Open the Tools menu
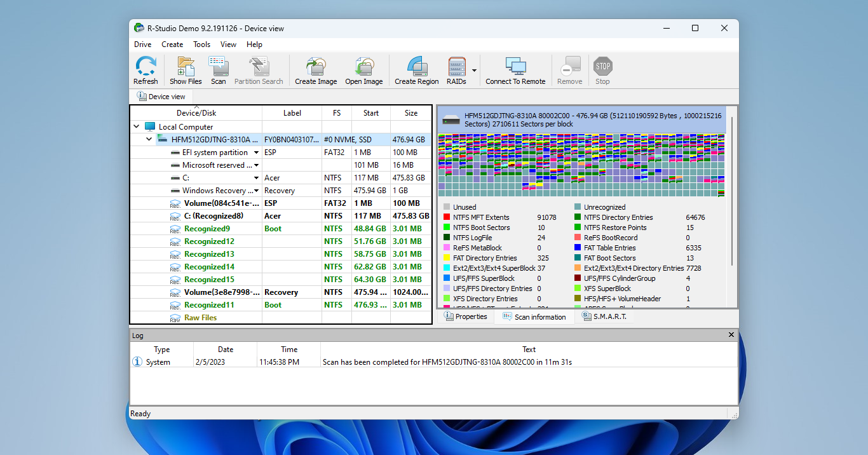The height and width of the screenshot is (455, 868). pyautogui.click(x=202, y=44)
